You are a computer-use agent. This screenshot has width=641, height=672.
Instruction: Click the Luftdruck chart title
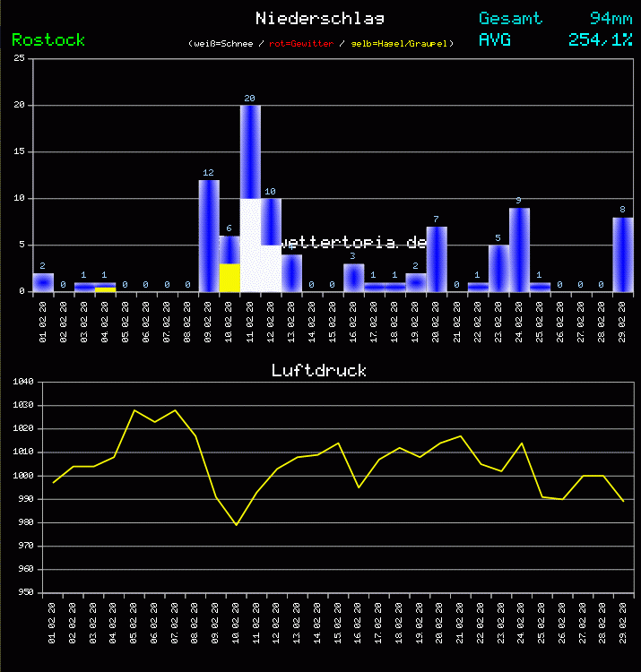pos(319,370)
